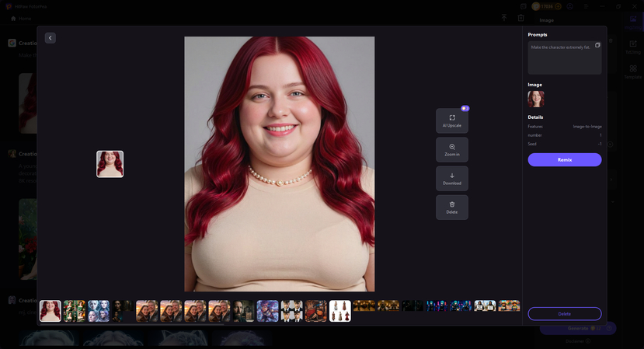Select the purple anime character thumbnail
Image resolution: width=644 pixels, height=349 pixels.
coord(267,311)
